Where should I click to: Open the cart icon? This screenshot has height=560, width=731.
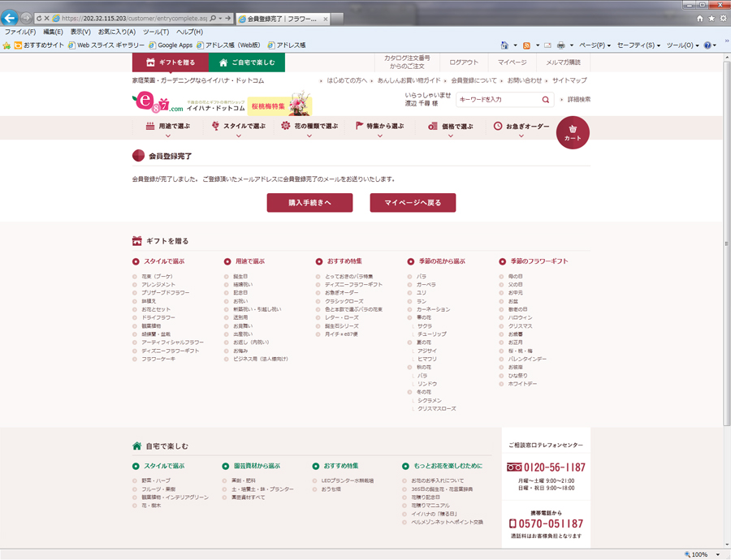[573, 132]
